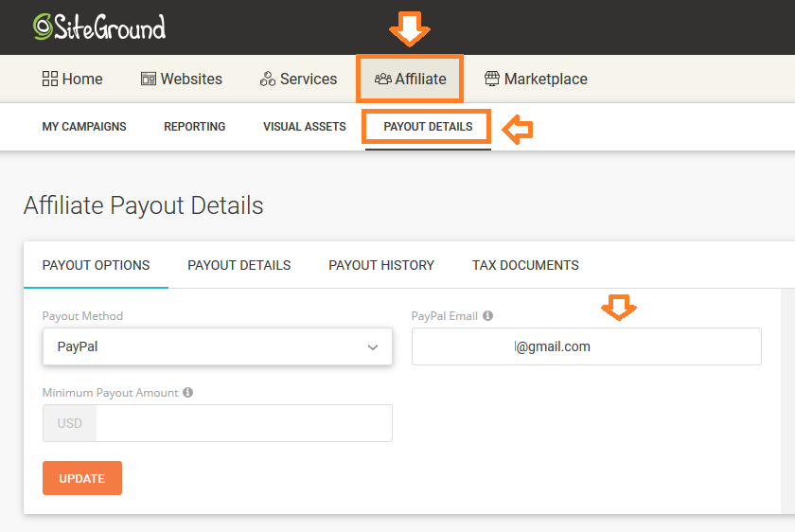Viewport: 795px width, 532px height.
Task: Click the Payout Method dropdown chevron
Action: pyautogui.click(x=373, y=346)
